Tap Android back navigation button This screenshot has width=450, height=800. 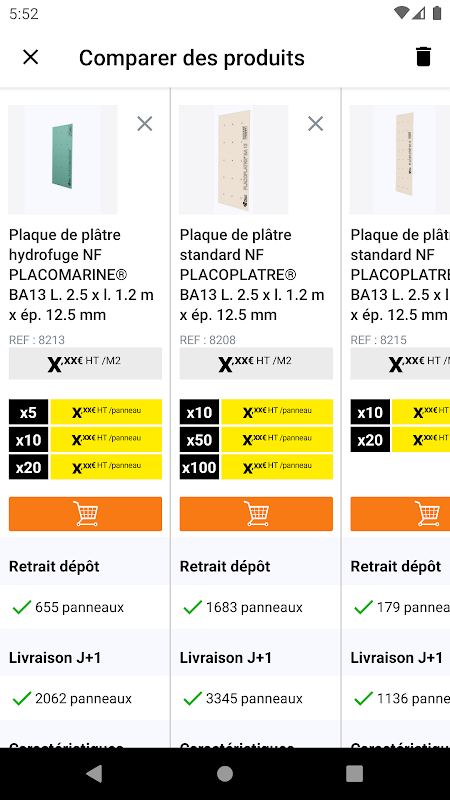[x=94, y=773]
